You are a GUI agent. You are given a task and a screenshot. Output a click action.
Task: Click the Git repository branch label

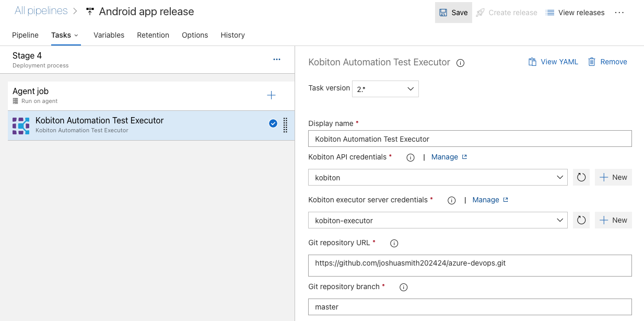tap(344, 286)
